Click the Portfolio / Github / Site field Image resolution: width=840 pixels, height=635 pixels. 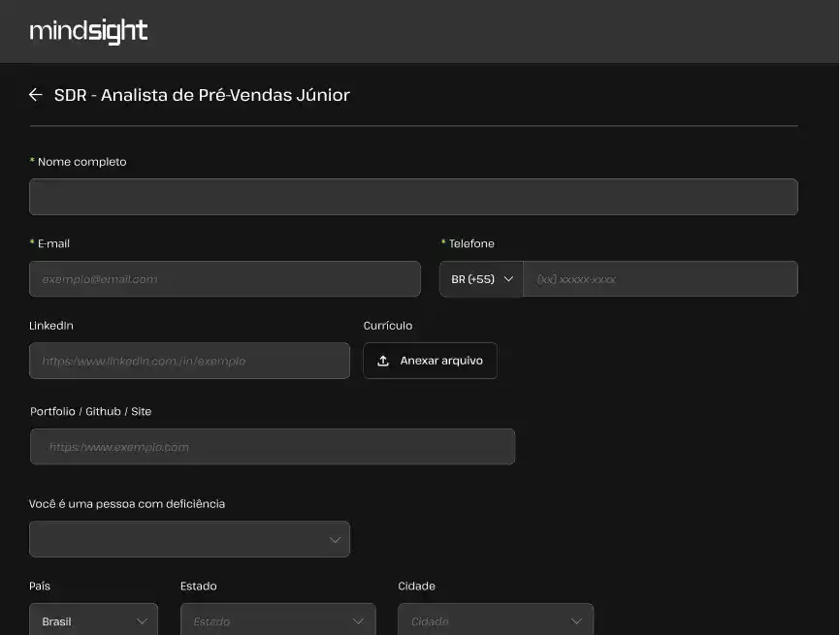[273, 447]
